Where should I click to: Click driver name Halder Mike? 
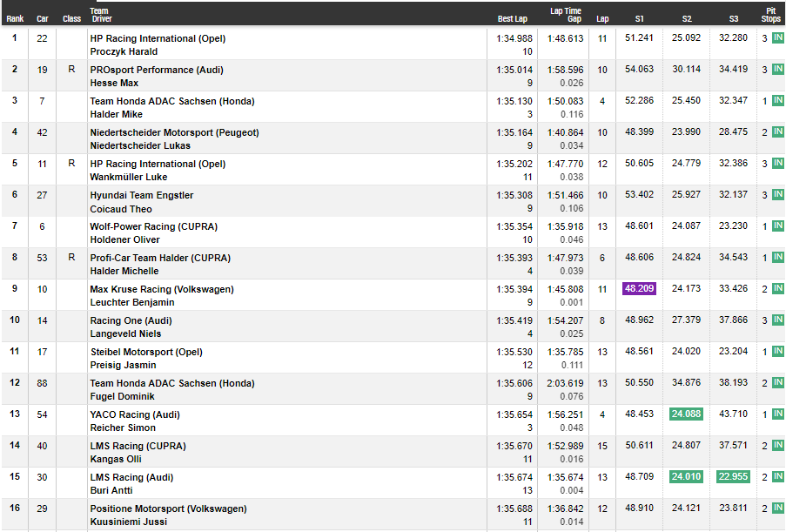coord(117,114)
